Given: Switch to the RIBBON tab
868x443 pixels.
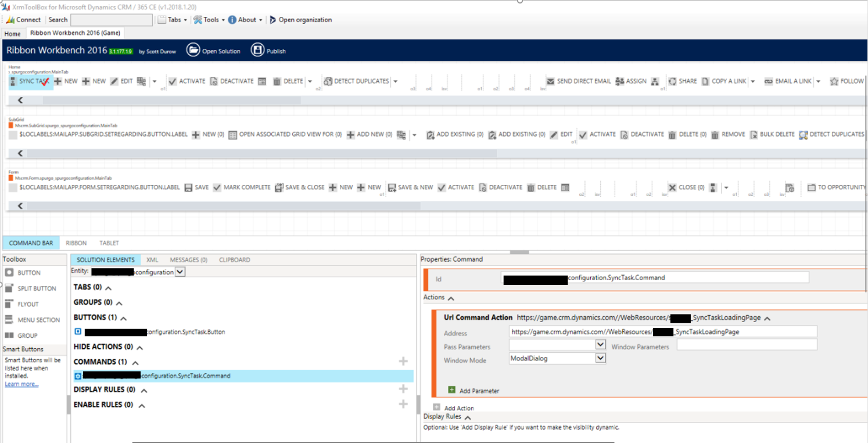Looking at the screenshot, I should (x=76, y=243).
